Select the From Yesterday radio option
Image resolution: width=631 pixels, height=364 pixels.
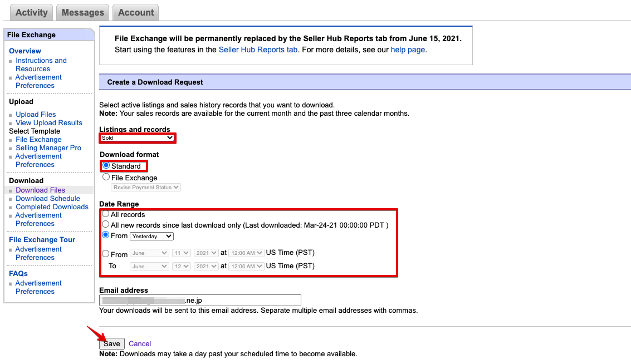pos(105,235)
